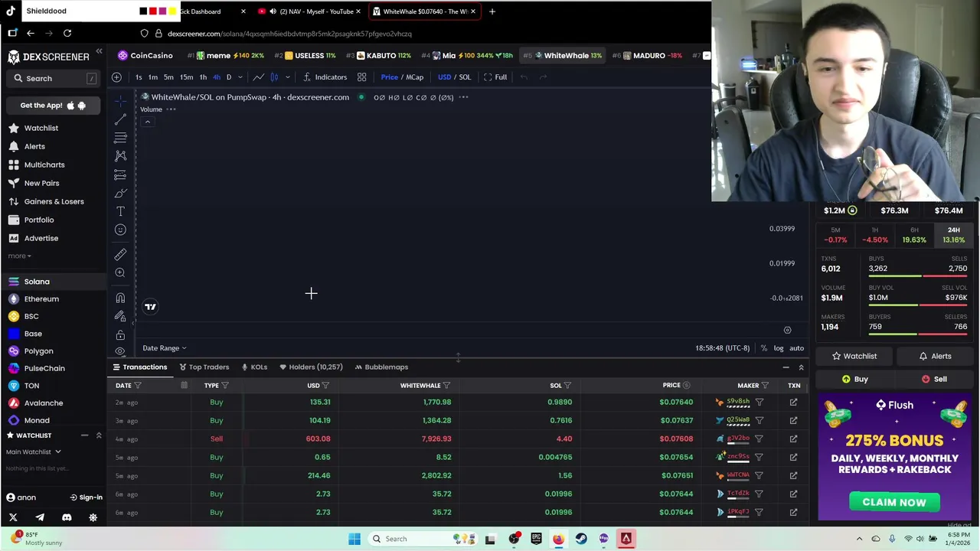Open Alerts button in right panel
980x551 pixels.
(x=935, y=356)
